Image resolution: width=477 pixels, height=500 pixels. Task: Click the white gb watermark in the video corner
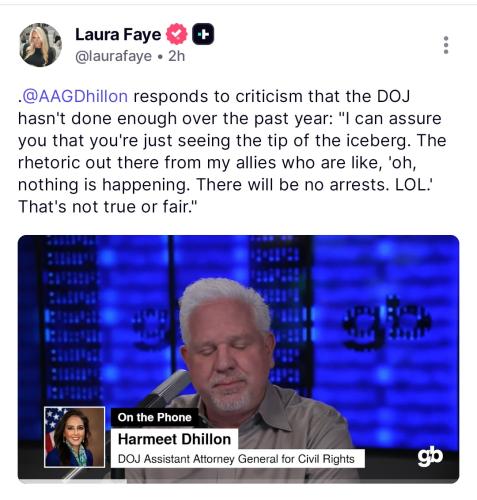[x=430, y=456]
